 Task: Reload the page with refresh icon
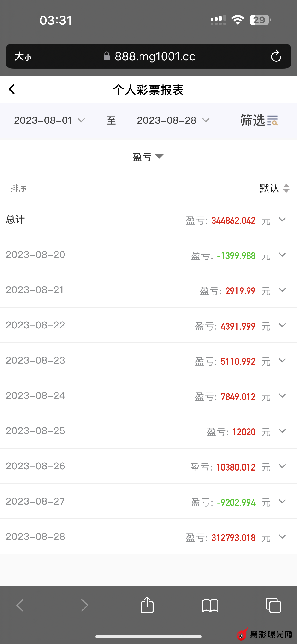(x=276, y=56)
